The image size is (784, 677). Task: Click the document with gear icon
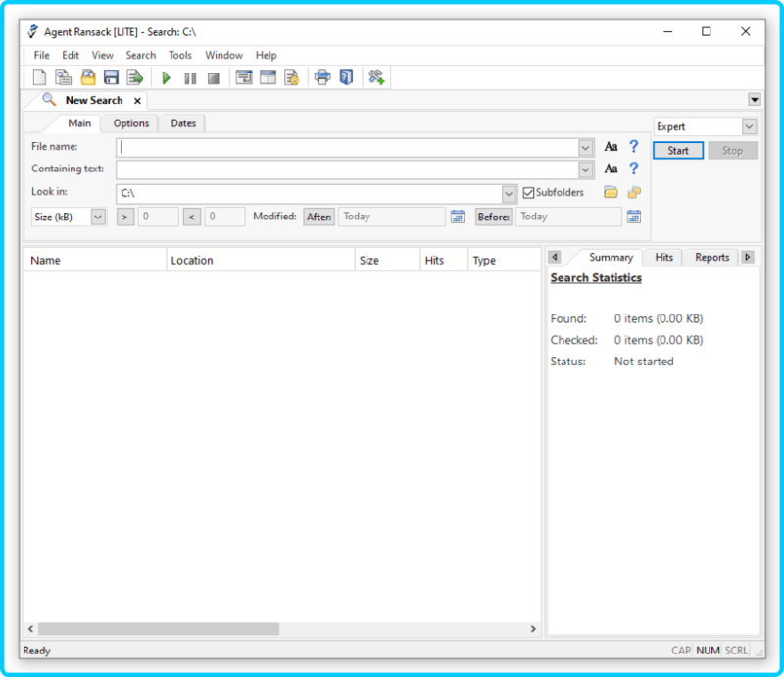pyautogui.click(x=291, y=77)
